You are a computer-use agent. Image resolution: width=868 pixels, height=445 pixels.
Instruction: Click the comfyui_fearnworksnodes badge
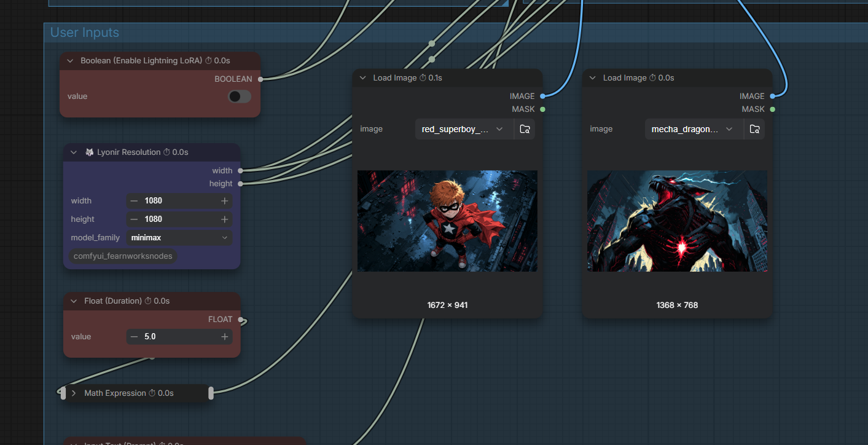click(x=123, y=256)
